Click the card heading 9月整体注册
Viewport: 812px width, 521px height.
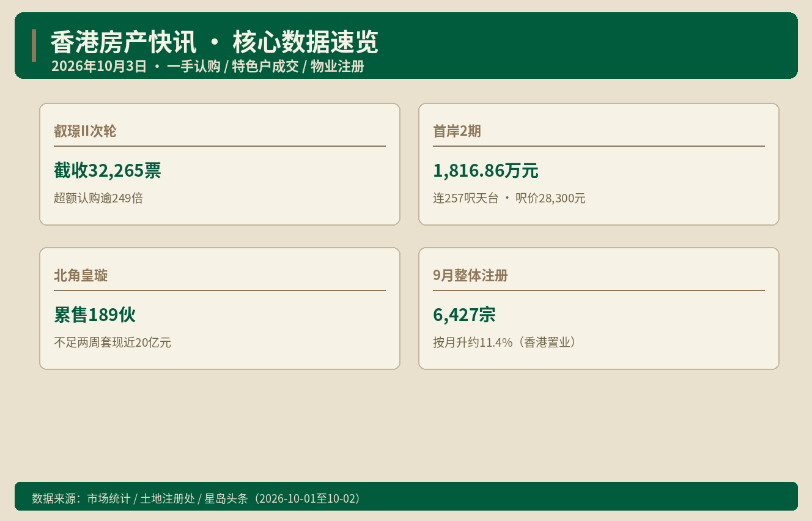[470, 275]
